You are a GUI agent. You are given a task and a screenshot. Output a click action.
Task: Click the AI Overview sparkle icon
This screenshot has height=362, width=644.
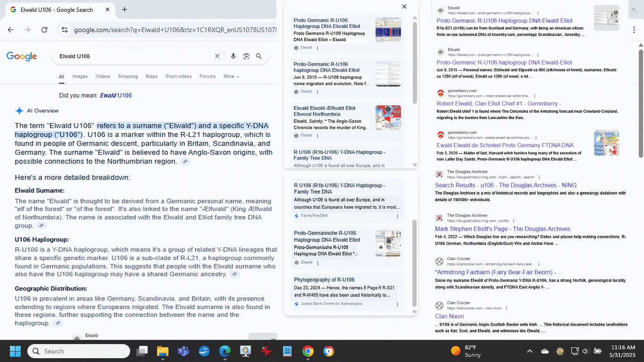pyautogui.click(x=19, y=111)
